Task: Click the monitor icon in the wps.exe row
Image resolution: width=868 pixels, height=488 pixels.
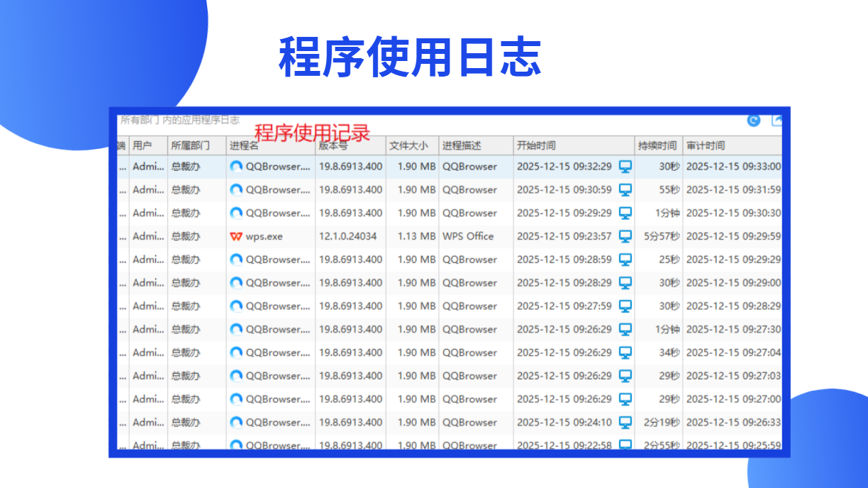Action: (x=625, y=236)
